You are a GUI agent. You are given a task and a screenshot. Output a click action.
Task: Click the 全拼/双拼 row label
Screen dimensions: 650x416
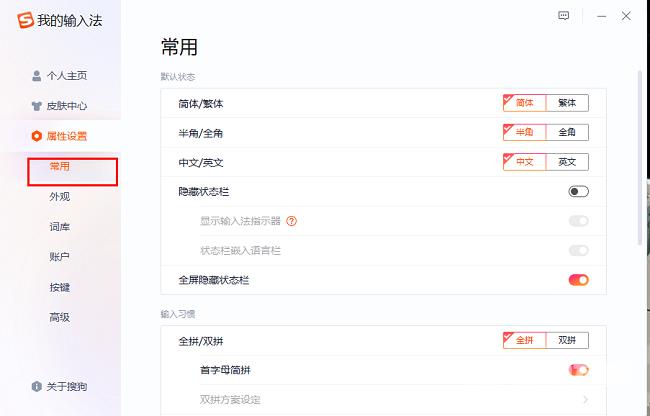point(201,341)
